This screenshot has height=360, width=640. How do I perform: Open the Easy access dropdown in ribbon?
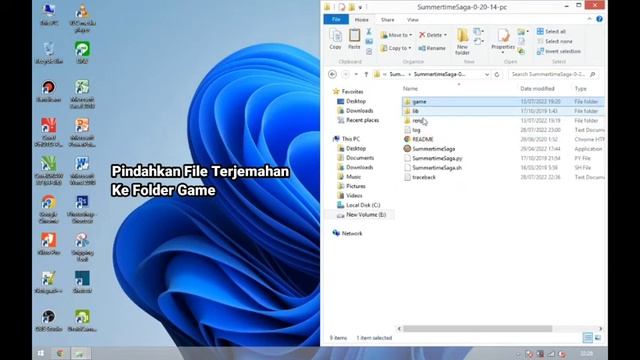click(x=479, y=41)
